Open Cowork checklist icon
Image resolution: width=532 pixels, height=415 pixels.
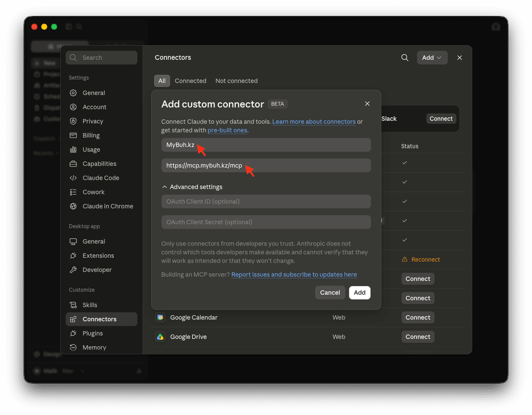(73, 192)
